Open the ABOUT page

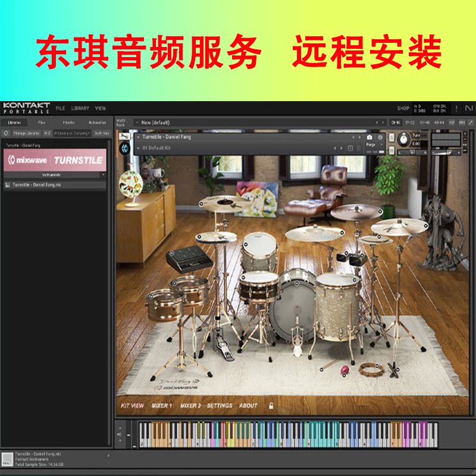coord(248,406)
